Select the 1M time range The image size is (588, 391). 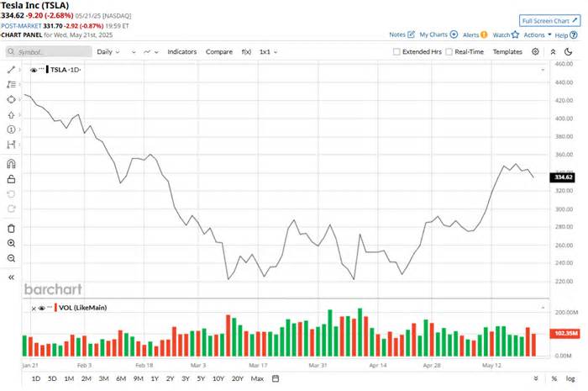tap(69, 378)
